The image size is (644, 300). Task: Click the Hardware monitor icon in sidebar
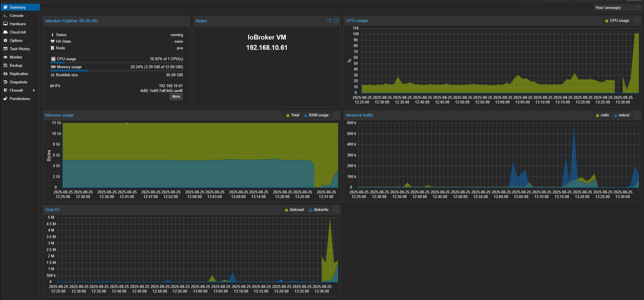(x=5, y=24)
